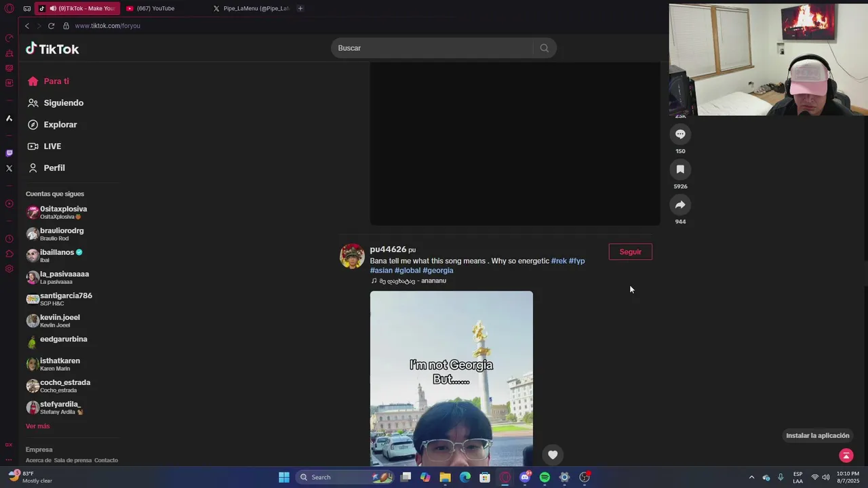Open X panel in Opera sidebar
The width and height of the screenshot is (868, 488).
point(9,168)
